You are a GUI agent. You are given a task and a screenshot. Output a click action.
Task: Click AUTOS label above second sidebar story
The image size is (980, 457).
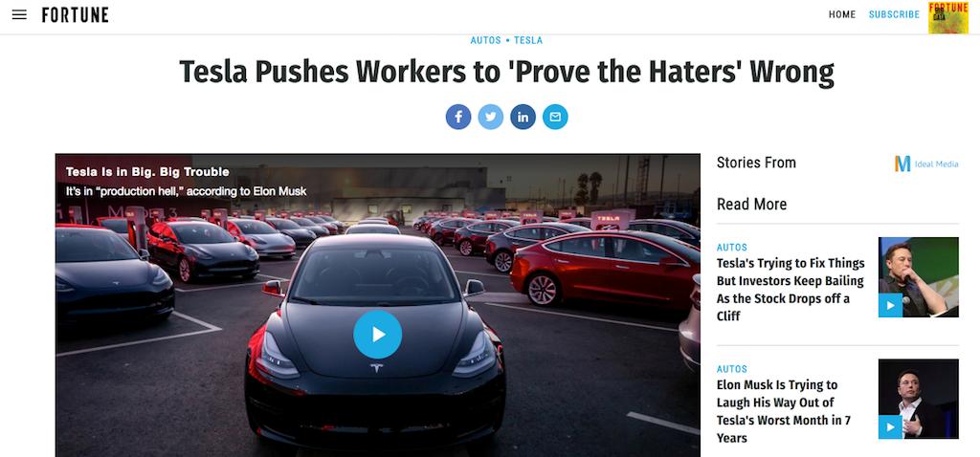(732, 369)
